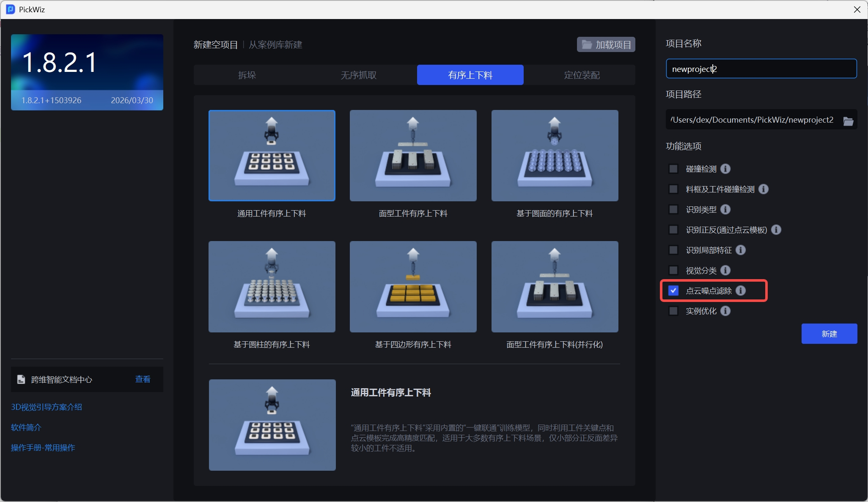The height and width of the screenshot is (502, 868).
Task: Click info icon beside 料框及工件碰撞检测
Action: click(x=763, y=189)
